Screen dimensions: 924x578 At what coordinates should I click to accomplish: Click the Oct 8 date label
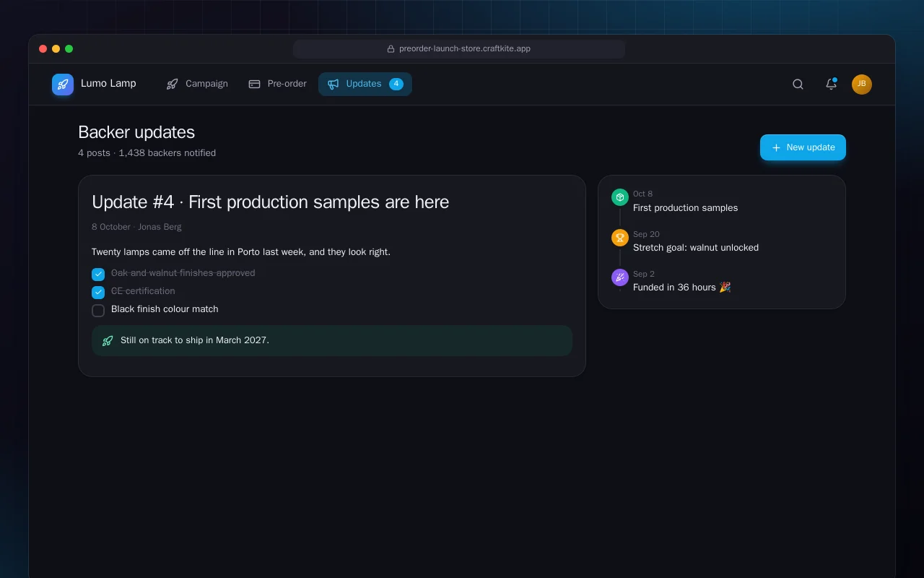[642, 194]
